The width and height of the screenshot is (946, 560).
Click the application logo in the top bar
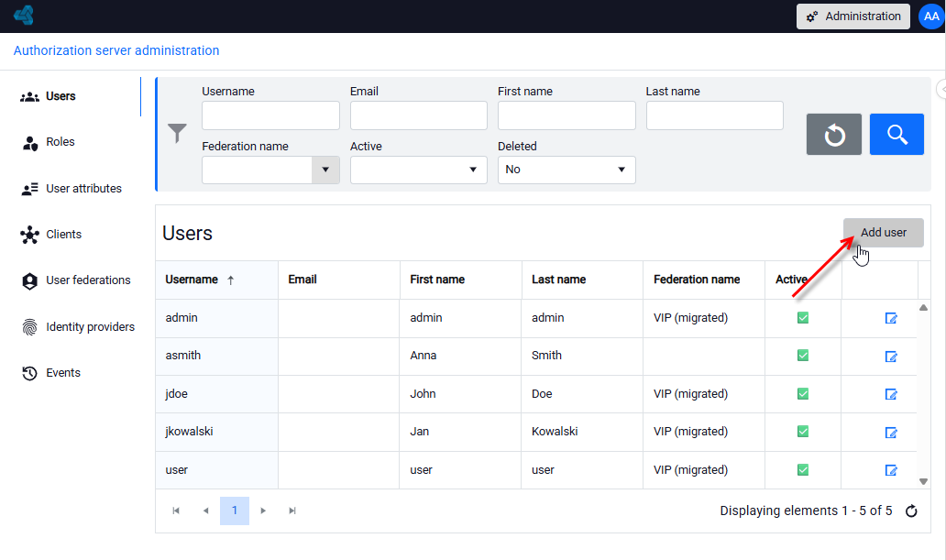24,15
